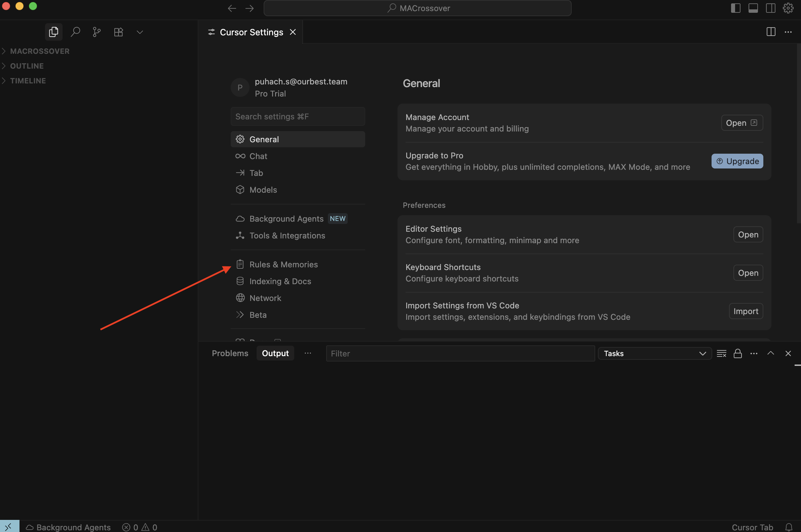Open the Tasks output channel dropdown
The image size is (801, 532).
pos(654,353)
